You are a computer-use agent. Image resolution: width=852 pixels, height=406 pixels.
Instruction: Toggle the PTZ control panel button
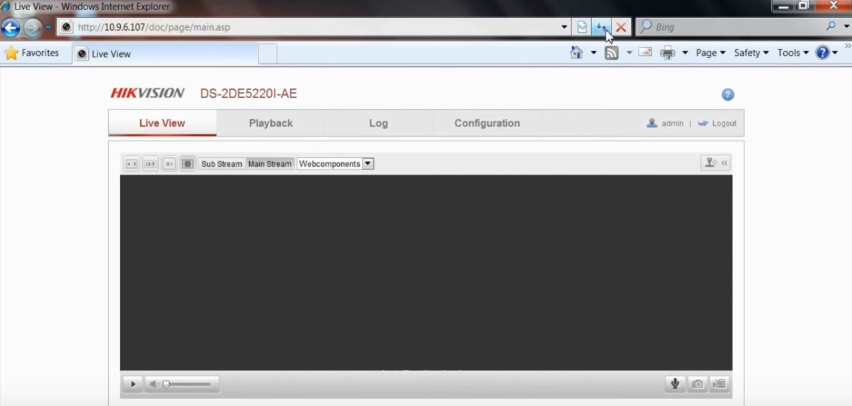715,163
